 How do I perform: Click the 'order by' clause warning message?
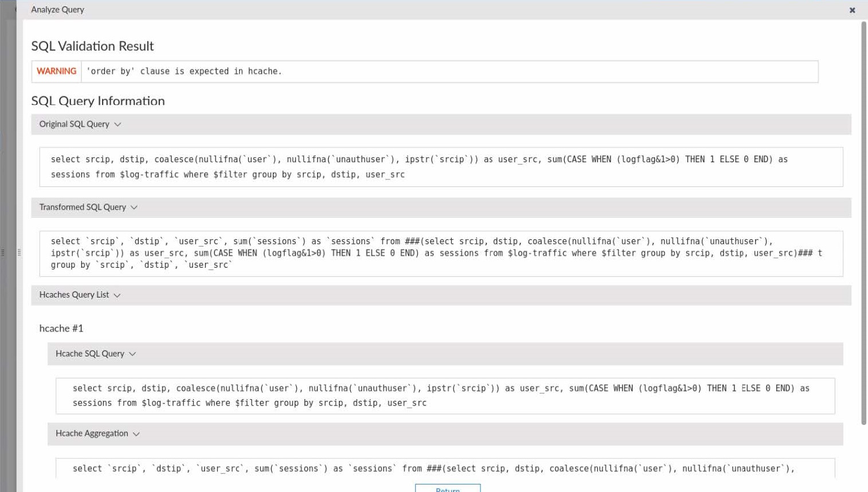click(x=184, y=72)
